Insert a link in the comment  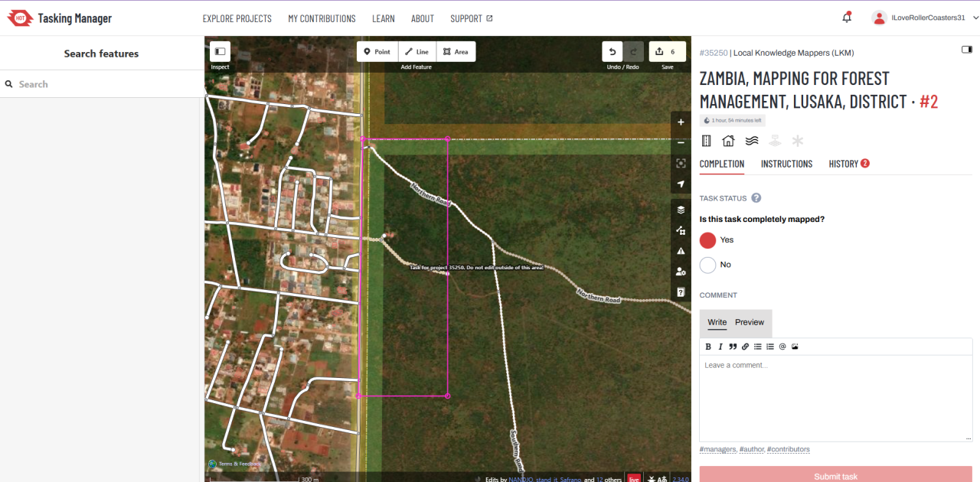coord(745,347)
